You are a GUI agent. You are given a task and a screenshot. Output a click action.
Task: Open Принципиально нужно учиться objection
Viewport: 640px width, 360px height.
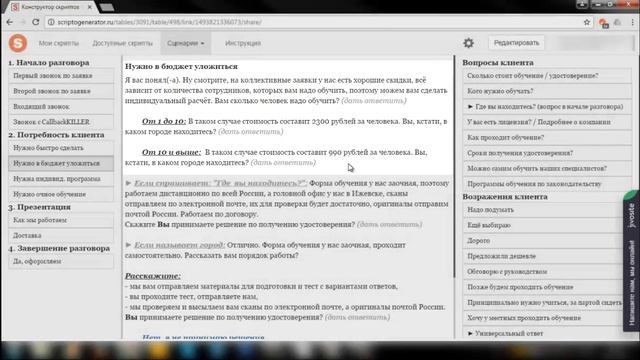543,303
